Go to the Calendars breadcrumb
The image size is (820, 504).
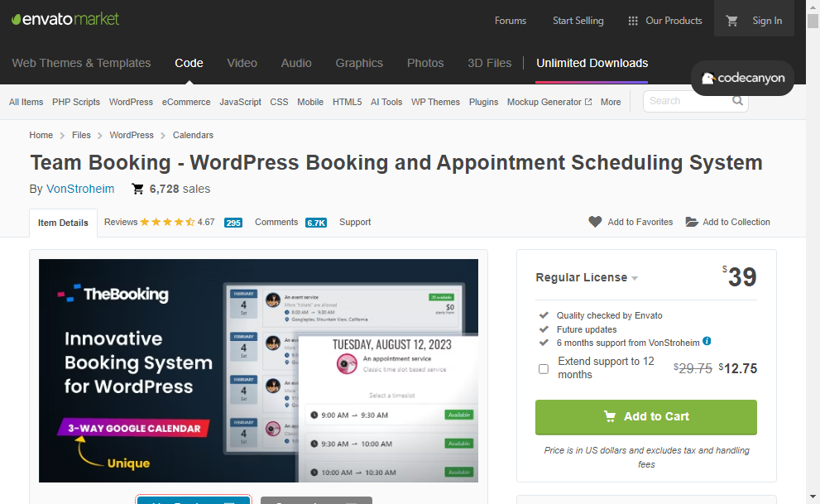point(193,135)
